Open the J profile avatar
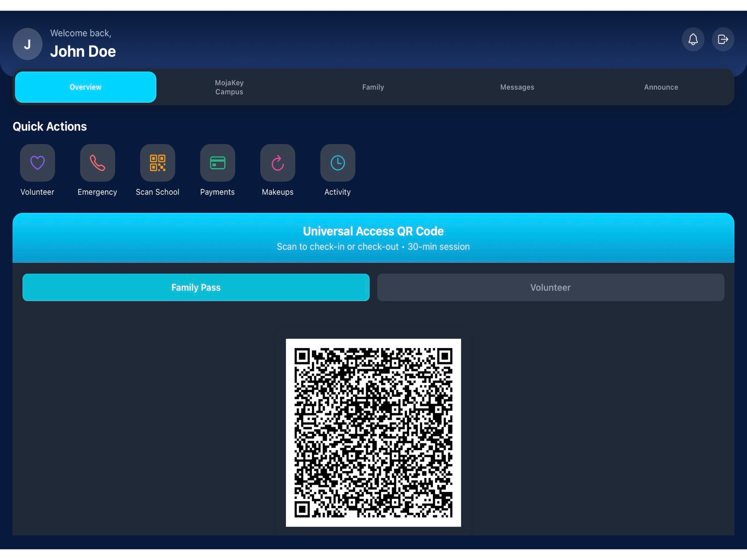The height and width of the screenshot is (560, 747). (x=27, y=44)
